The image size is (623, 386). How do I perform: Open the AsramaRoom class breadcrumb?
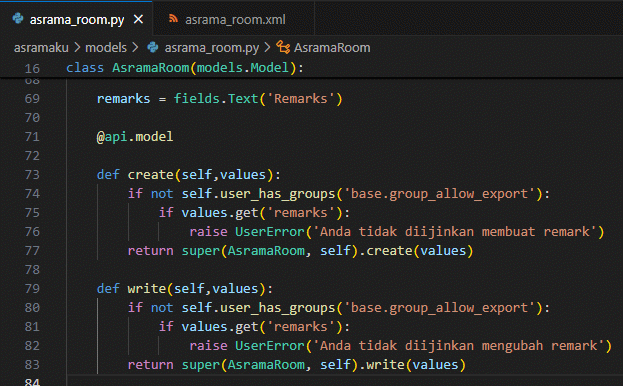(332, 48)
